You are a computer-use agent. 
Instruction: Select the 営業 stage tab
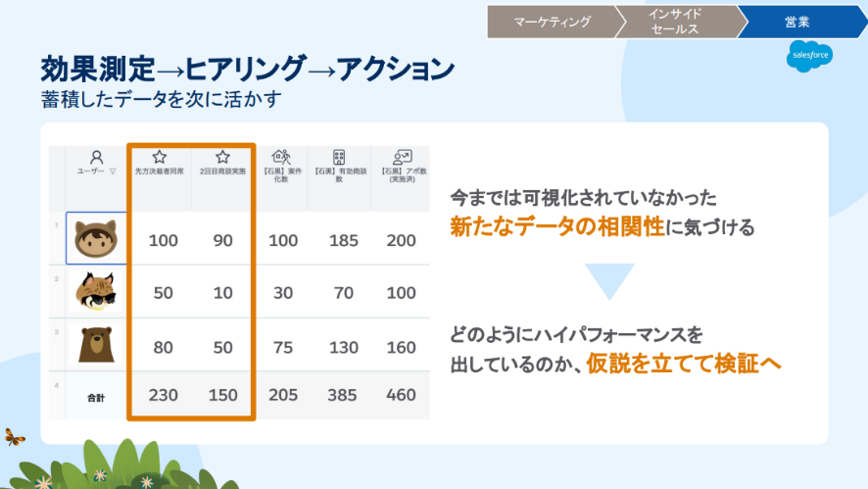pyautogui.click(x=796, y=22)
